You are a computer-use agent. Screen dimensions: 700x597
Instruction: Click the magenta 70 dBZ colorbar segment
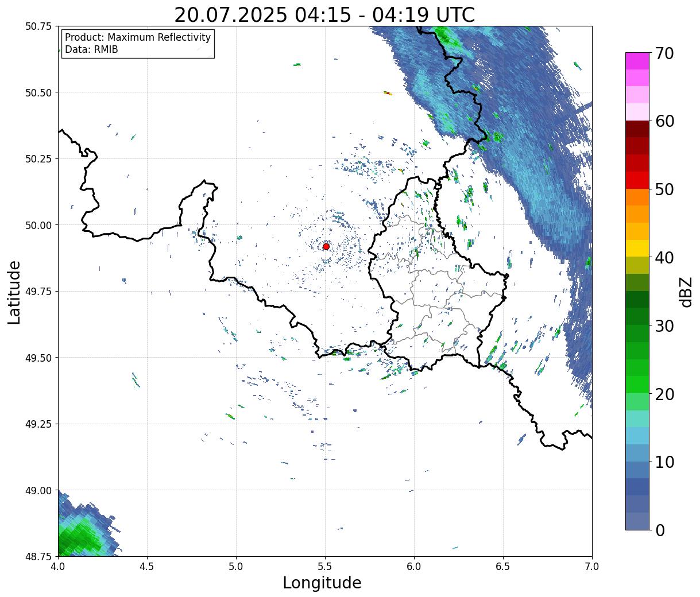point(637,61)
